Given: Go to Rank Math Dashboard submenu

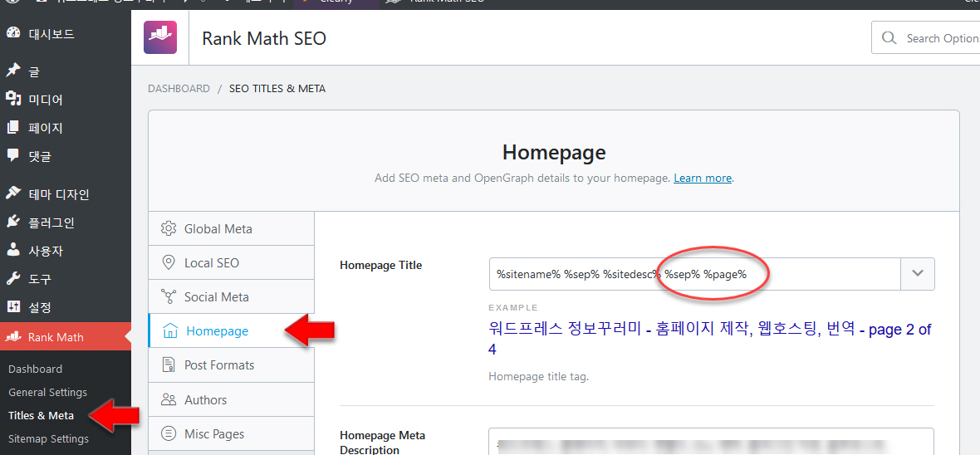Looking at the screenshot, I should tap(35, 369).
